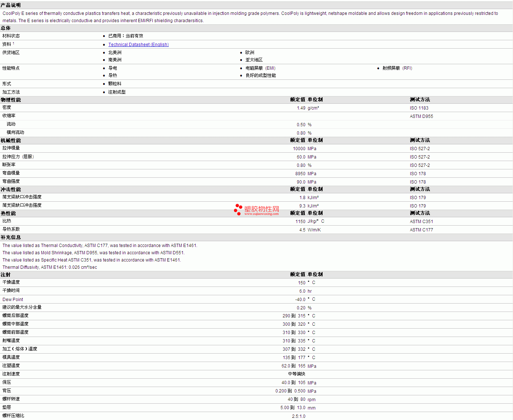This screenshot has height=420, width=513.
Task: Select the 良好的成型性能 feature
Action: [261, 75]
